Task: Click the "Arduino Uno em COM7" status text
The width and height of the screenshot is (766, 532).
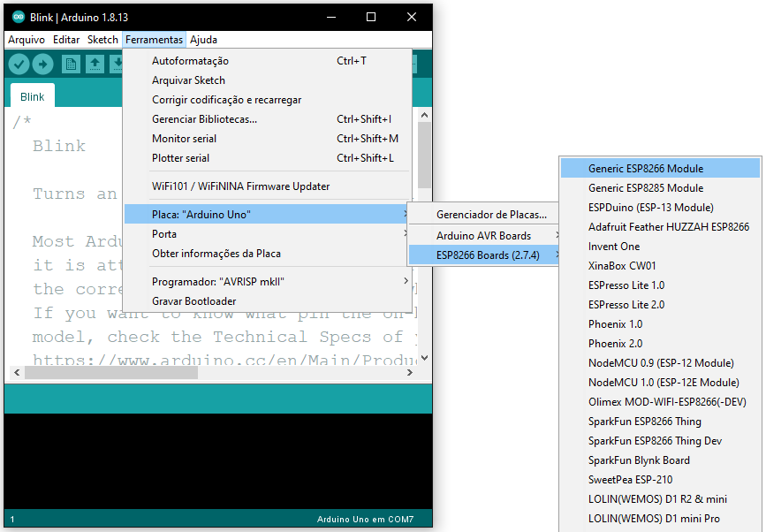Action: pos(365,520)
